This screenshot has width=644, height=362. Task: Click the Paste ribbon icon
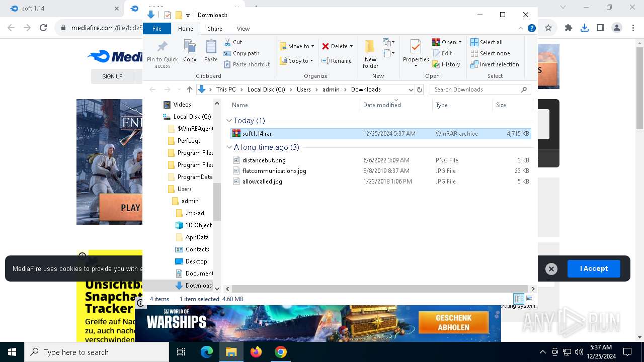(x=211, y=51)
